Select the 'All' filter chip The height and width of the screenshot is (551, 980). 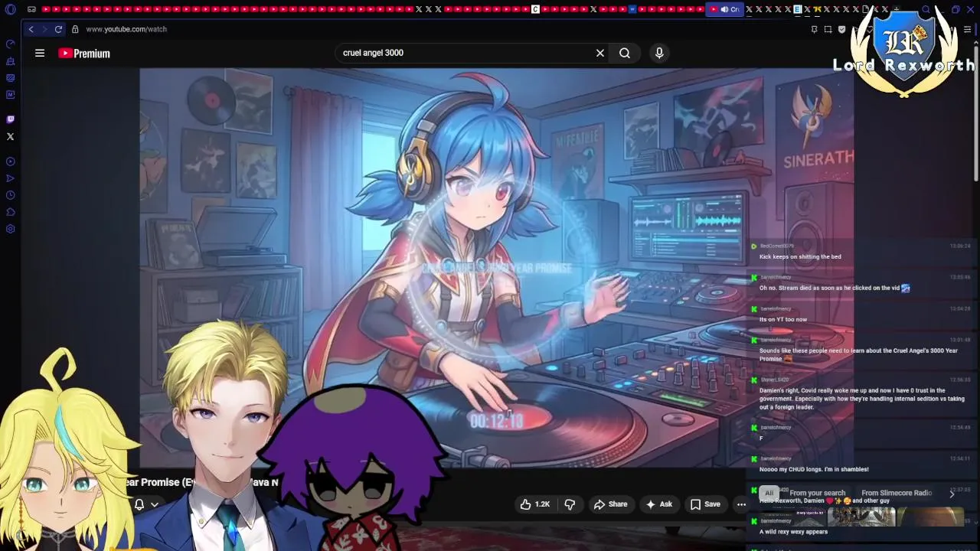(769, 493)
